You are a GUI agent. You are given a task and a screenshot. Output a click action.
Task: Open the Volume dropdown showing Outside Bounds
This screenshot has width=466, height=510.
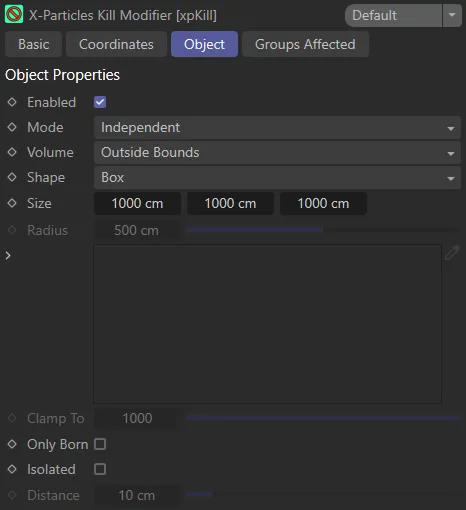click(277, 153)
